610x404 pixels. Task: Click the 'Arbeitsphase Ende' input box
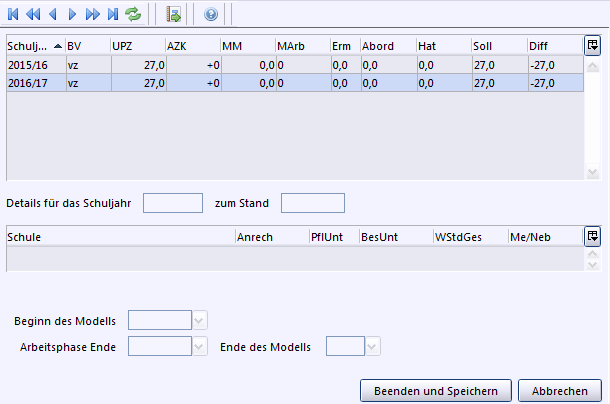click(x=160, y=346)
